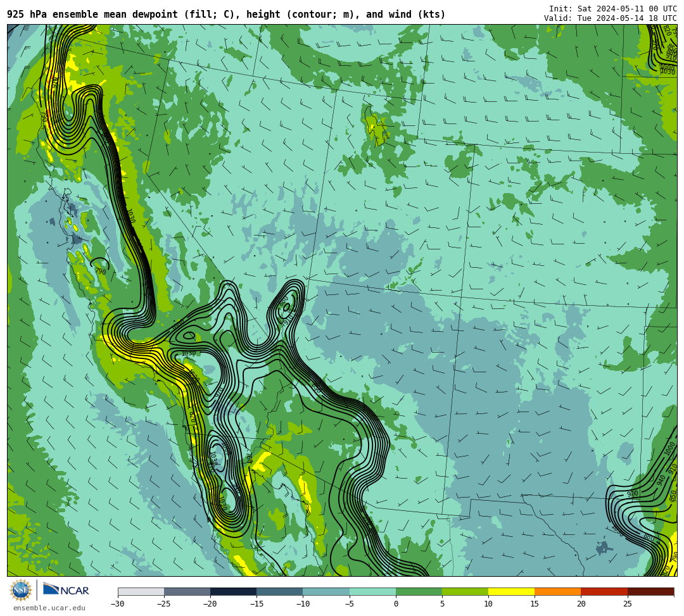This screenshot has height=616, width=684.
Task: Click the Init: Sat 2024-05-11 00 UTC label
Action: coord(613,9)
